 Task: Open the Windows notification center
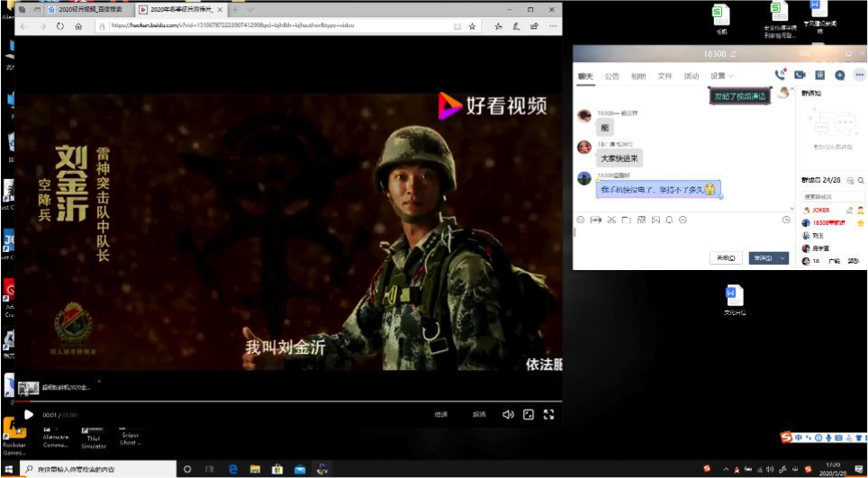coord(857,469)
